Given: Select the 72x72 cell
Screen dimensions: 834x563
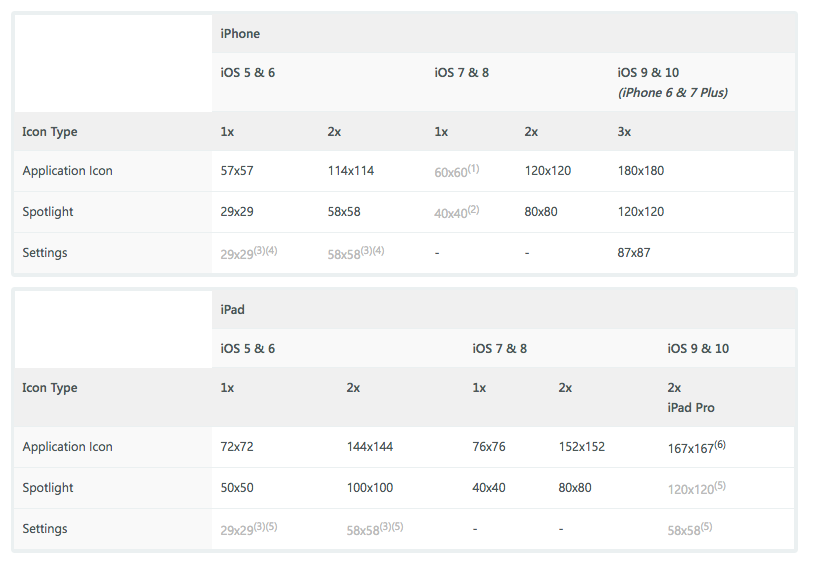Looking at the screenshot, I should [x=237, y=447].
